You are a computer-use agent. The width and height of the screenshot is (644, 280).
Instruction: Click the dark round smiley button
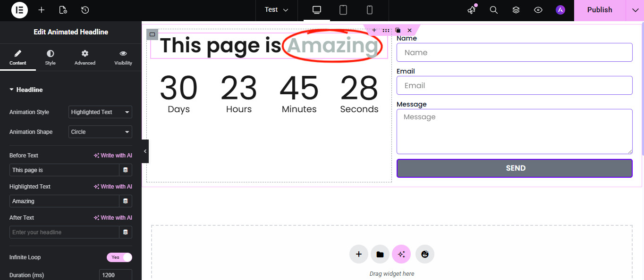[x=425, y=254]
